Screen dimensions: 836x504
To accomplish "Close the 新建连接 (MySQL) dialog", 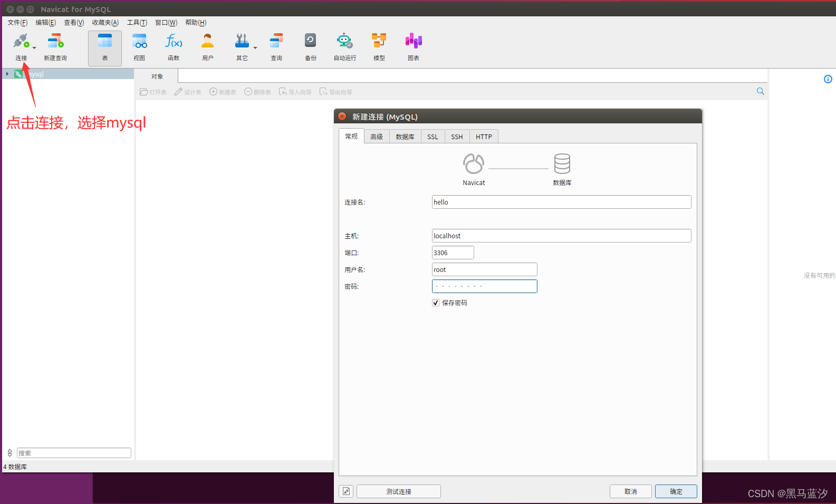I will tap(342, 117).
